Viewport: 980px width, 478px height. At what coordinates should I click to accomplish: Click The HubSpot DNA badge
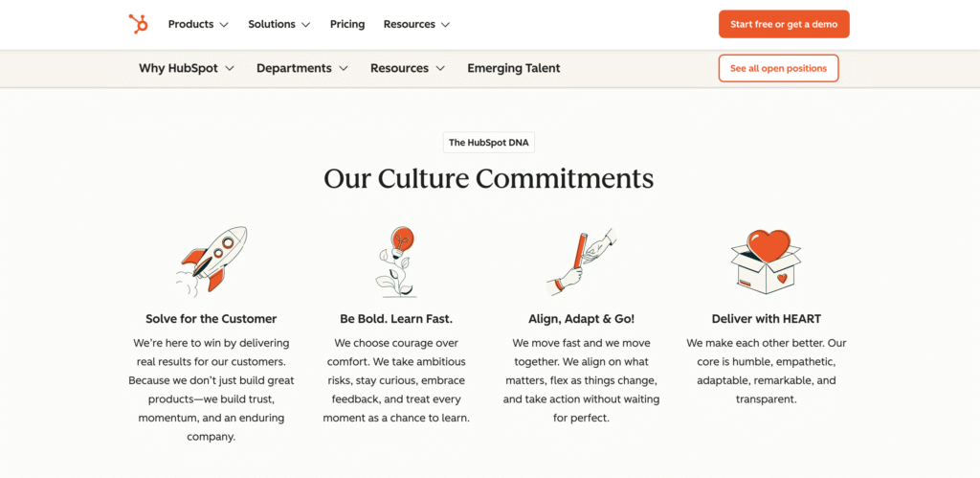click(489, 143)
